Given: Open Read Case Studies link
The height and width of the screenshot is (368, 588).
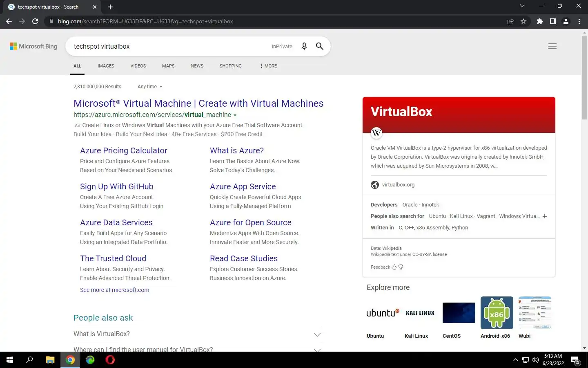Looking at the screenshot, I should 244,258.
